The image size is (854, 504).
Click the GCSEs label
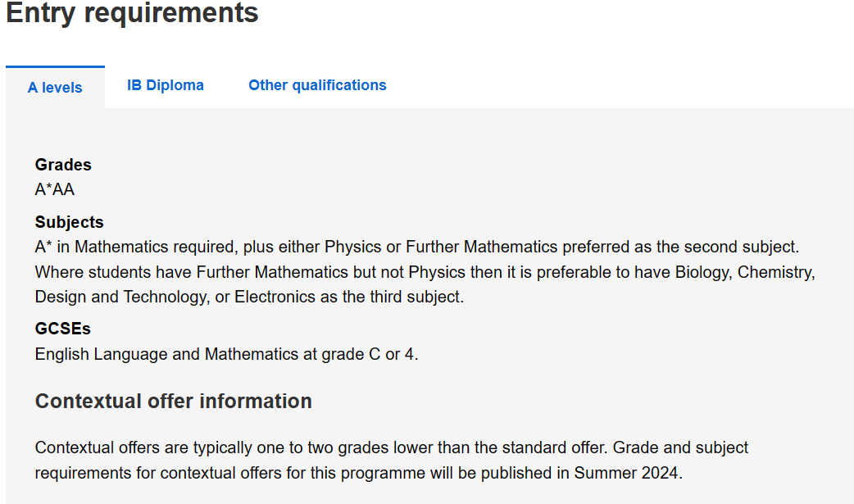tap(62, 329)
